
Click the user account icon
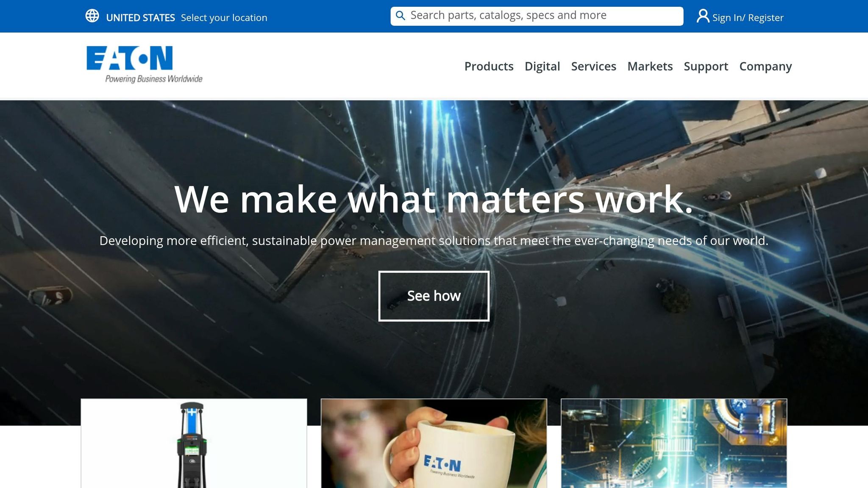pyautogui.click(x=703, y=16)
